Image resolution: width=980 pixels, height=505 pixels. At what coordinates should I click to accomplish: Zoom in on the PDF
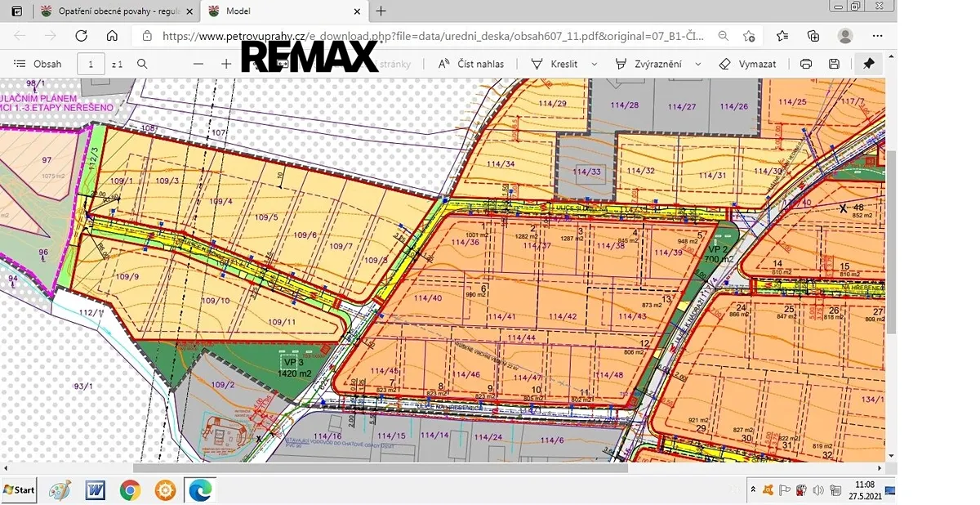click(226, 64)
